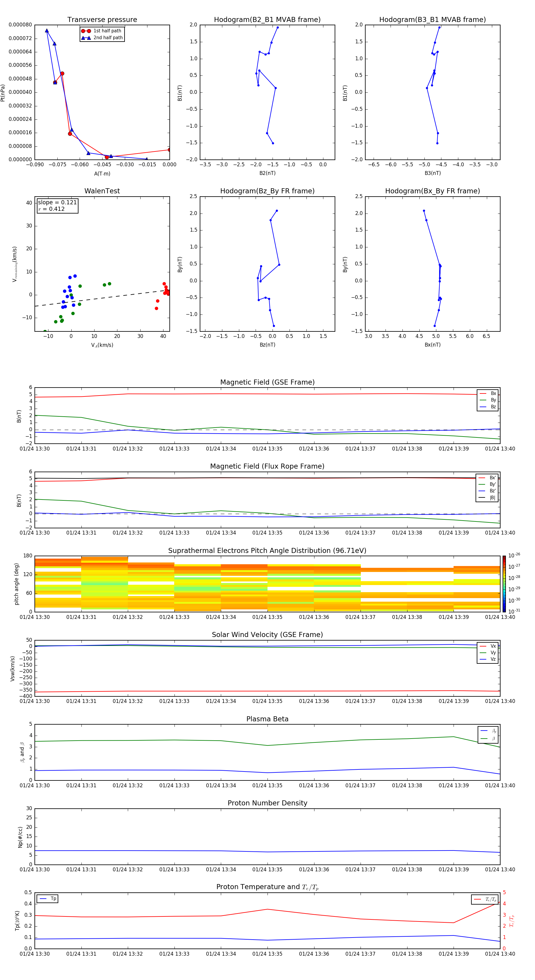Click the Np(#/cc) axis label
Viewport: 535px width, 980px height.
pyautogui.click(x=20, y=837)
